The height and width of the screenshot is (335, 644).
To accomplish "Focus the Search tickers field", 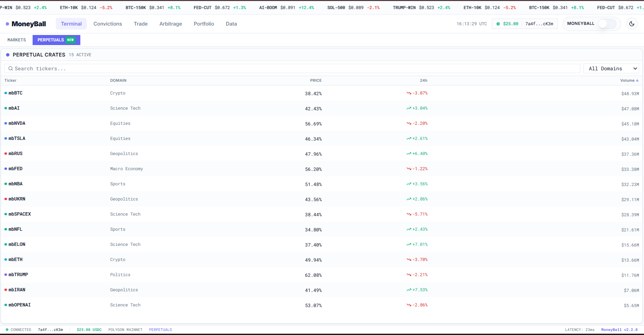I will point(292,69).
